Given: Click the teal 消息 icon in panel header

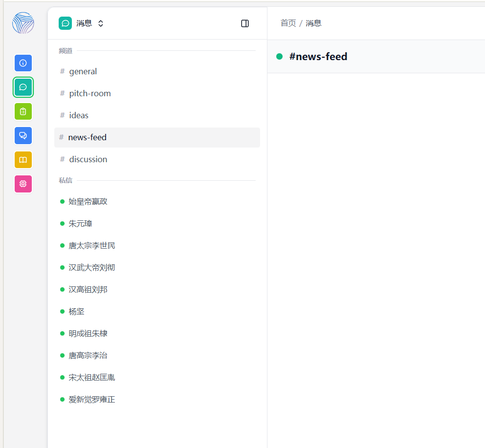Looking at the screenshot, I should click(x=65, y=23).
